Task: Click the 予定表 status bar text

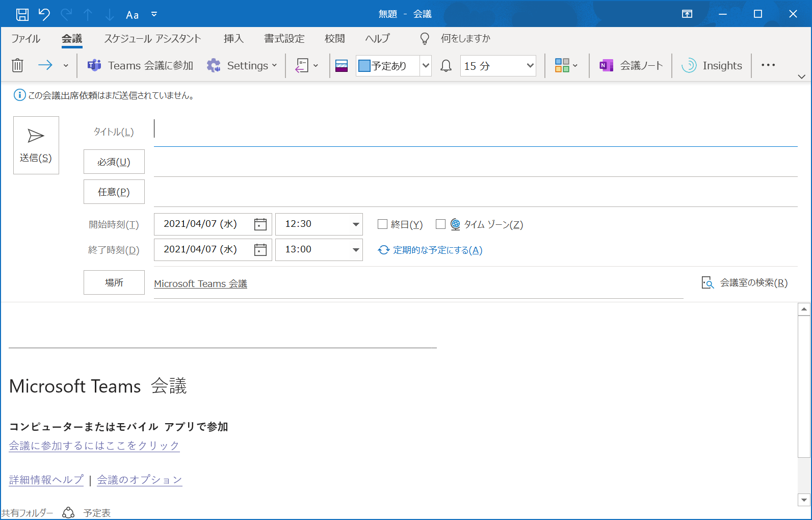Action: coord(97,513)
